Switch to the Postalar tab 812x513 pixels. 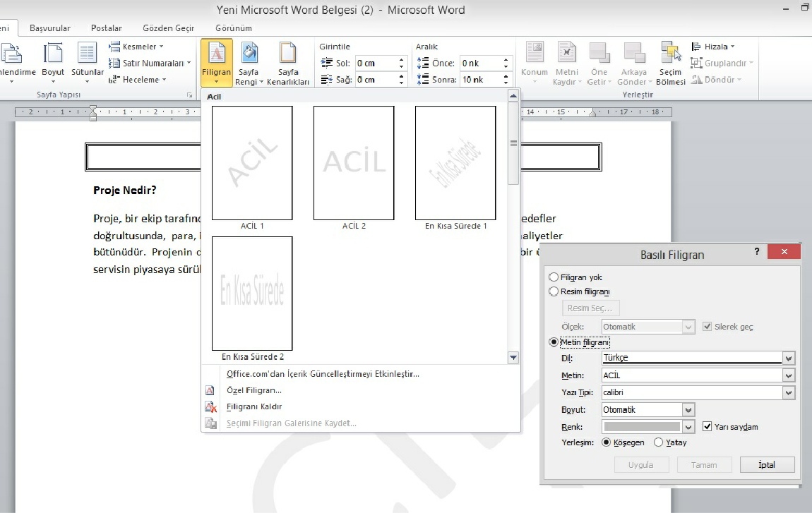point(107,28)
